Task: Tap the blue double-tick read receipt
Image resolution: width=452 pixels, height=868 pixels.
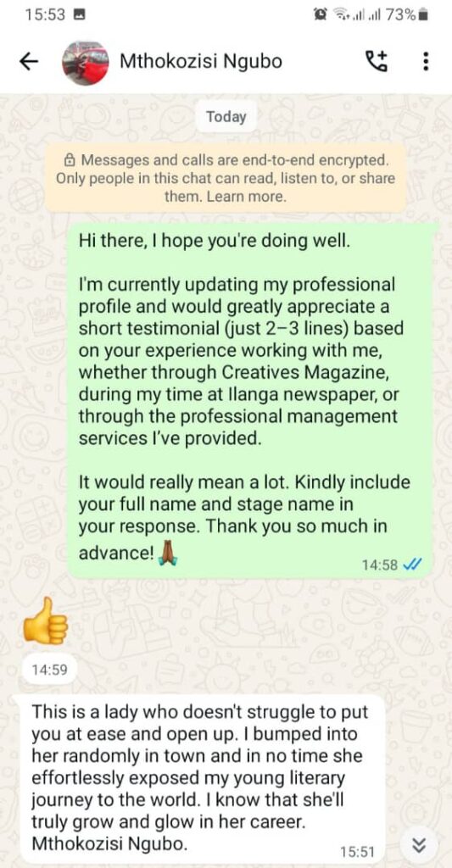Action: pyautogui.click(x=413, y=565)
